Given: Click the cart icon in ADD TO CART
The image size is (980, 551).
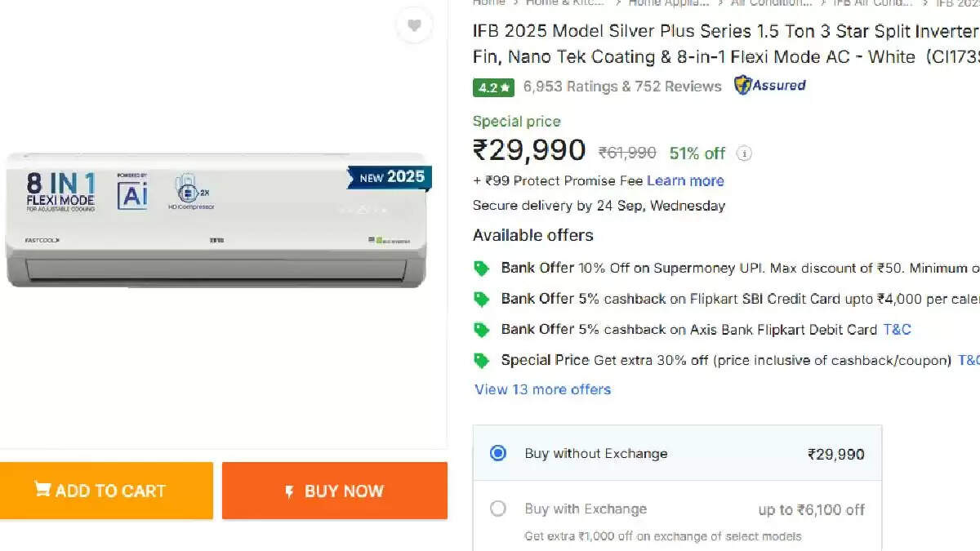Looking at the screenshot, I should coord(42,490).
